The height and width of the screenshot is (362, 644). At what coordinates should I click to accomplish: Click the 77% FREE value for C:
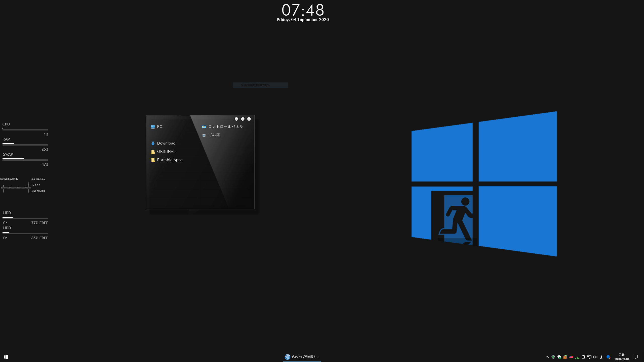40,223
